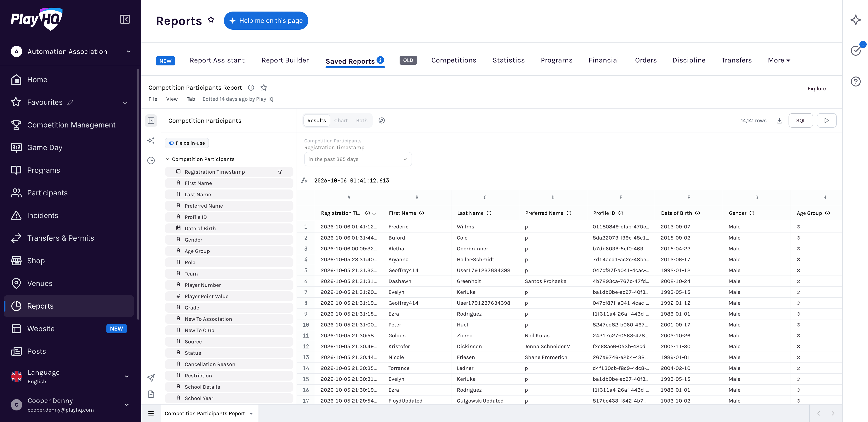Click the formula bar timestamp field
Viewport: 868px width, 422px height.
pos(351,181)
